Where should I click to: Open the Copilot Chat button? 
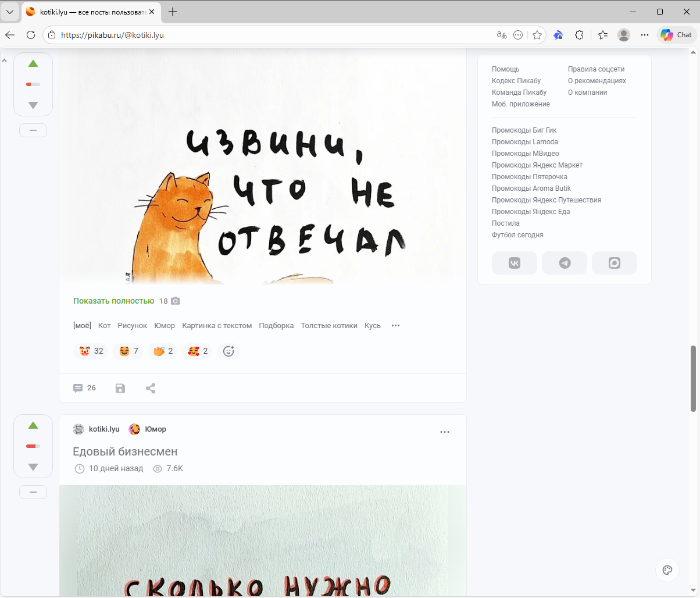677,35
